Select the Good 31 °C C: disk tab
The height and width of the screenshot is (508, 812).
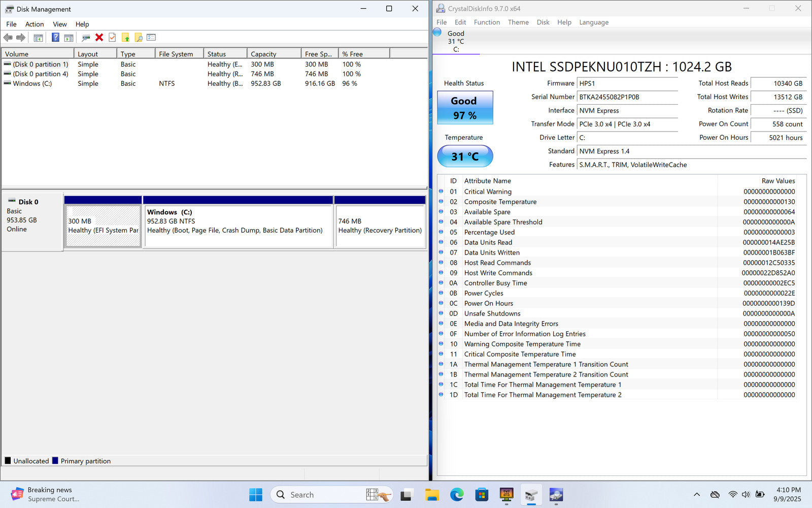pos(456,41)
